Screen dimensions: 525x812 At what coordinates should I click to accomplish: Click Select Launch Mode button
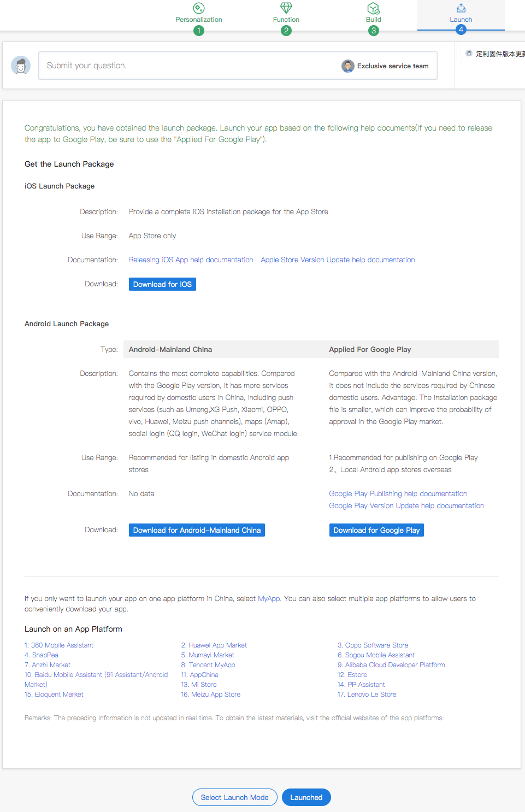click(235, 797)
